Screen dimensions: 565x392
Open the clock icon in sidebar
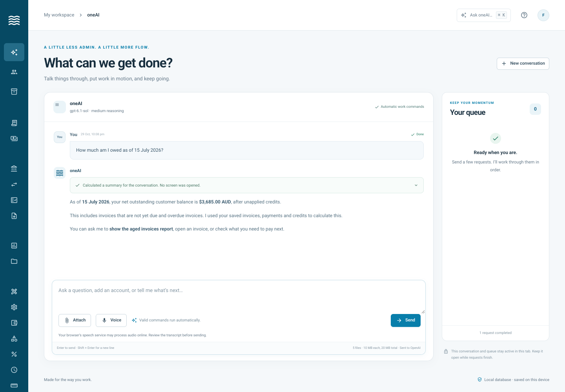(14, 370)
